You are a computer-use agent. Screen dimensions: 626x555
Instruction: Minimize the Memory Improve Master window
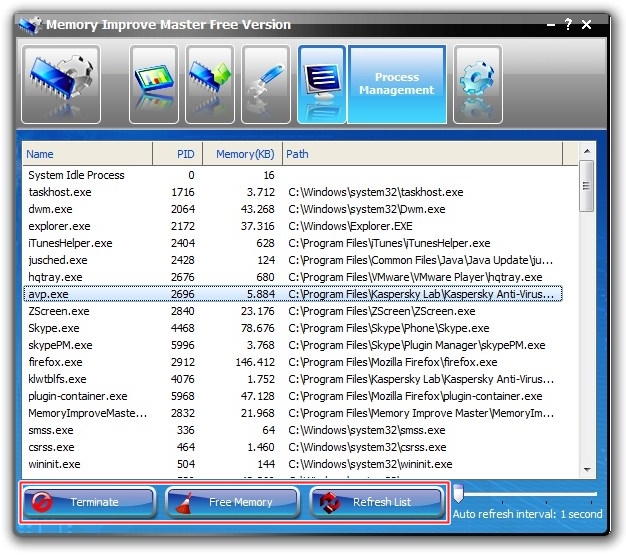[x=551, y=25]
